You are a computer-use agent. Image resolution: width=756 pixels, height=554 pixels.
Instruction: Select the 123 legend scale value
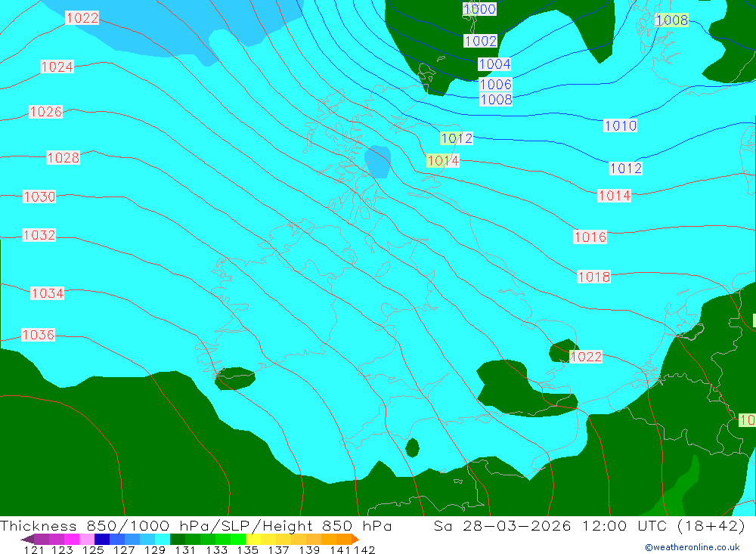tap(62, 550)
